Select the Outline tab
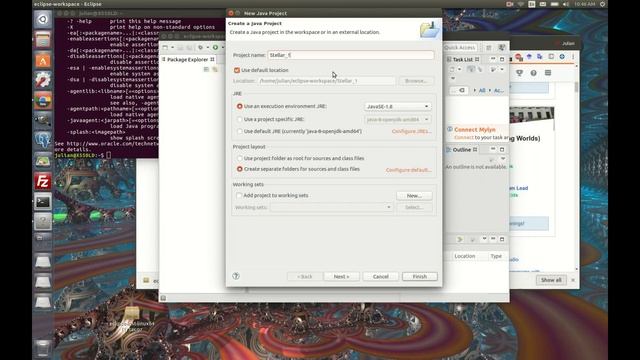Viewport: 640px width, 360px height. [462, 150]
